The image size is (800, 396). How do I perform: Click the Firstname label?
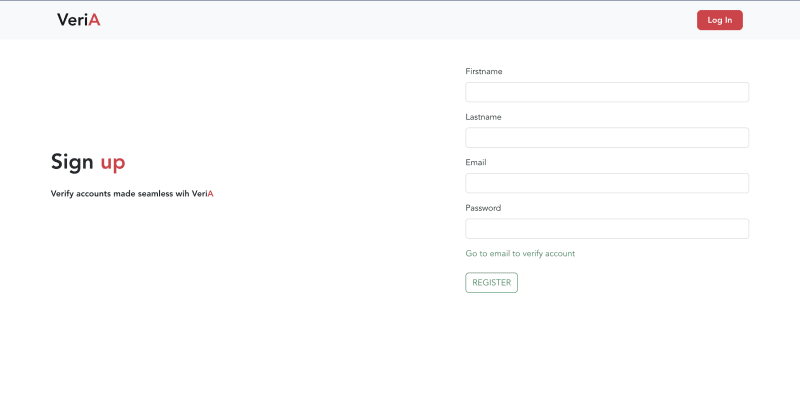[484, 71]
